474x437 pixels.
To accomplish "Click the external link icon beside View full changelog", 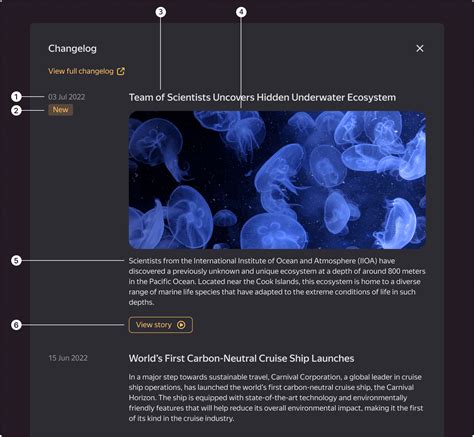I will (121, 71).
